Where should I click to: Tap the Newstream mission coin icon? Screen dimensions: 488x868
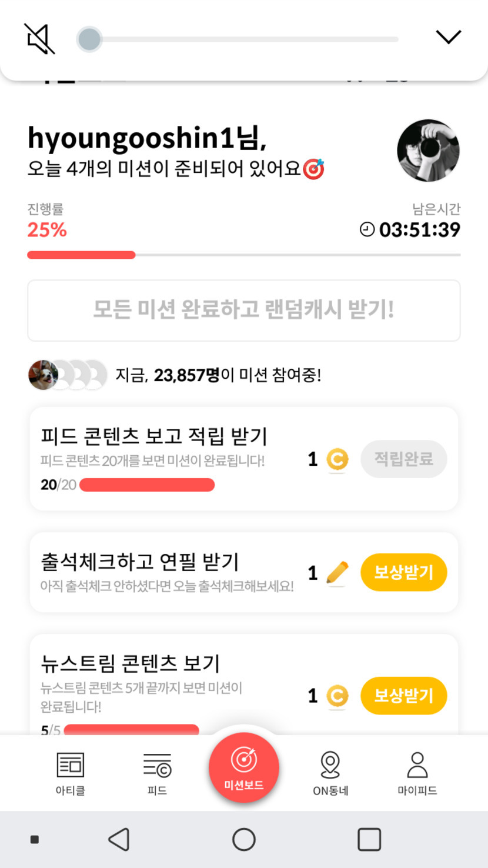337,696
